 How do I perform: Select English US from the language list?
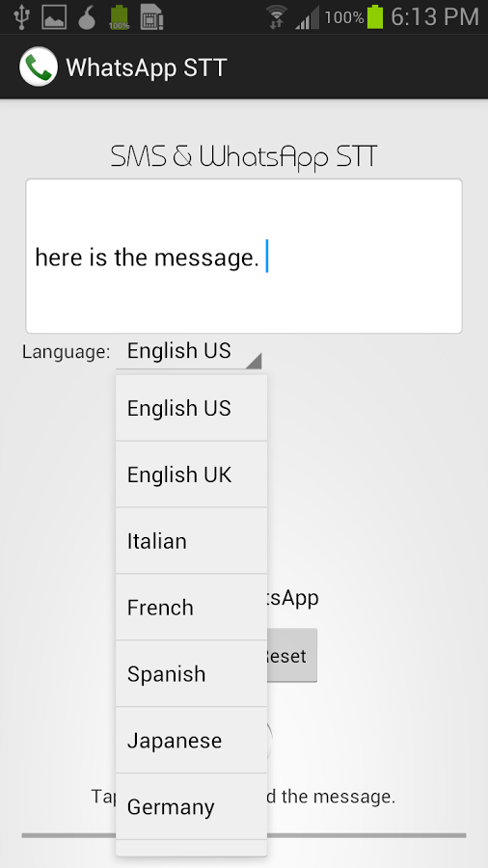(191, 408)
